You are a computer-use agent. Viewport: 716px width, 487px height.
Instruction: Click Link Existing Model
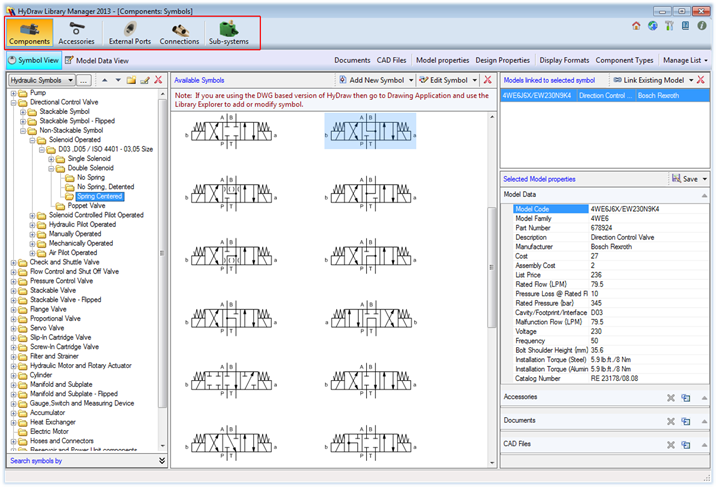click(648, 80)
